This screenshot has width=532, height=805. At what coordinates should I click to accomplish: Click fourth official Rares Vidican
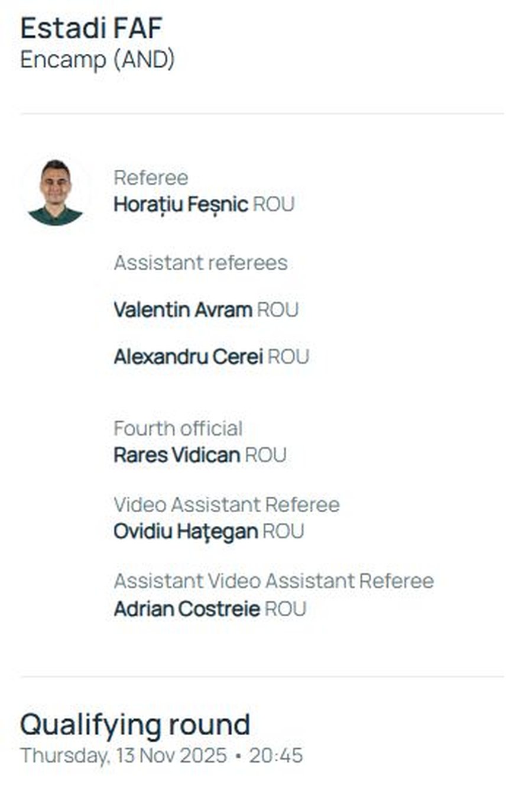[x=176, y=455]
